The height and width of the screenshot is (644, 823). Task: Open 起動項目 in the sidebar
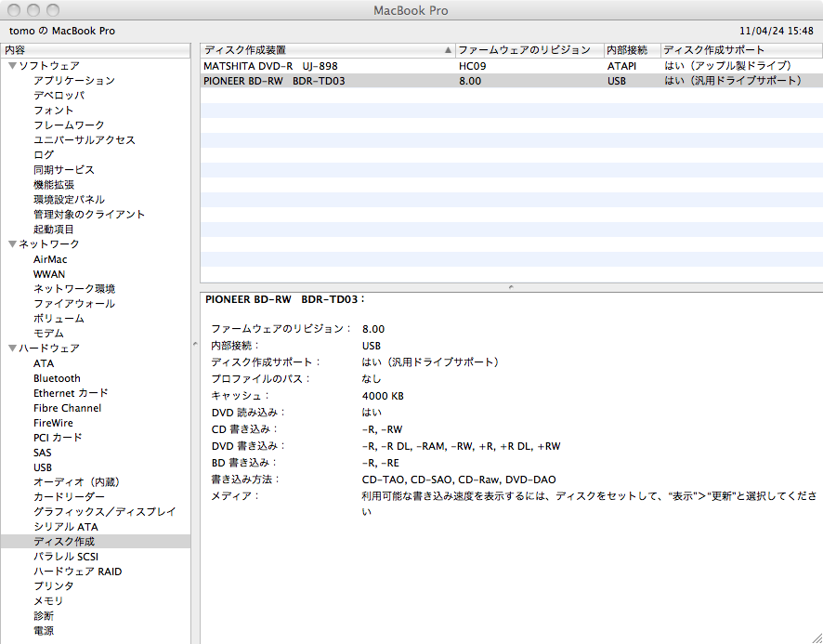coord(54,229)
